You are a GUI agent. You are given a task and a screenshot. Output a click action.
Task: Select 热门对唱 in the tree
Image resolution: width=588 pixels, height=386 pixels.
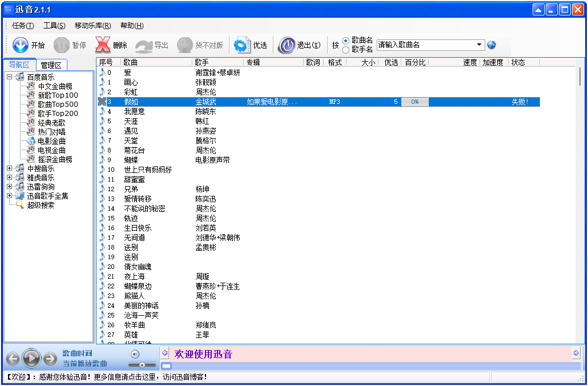coord(51,132)
